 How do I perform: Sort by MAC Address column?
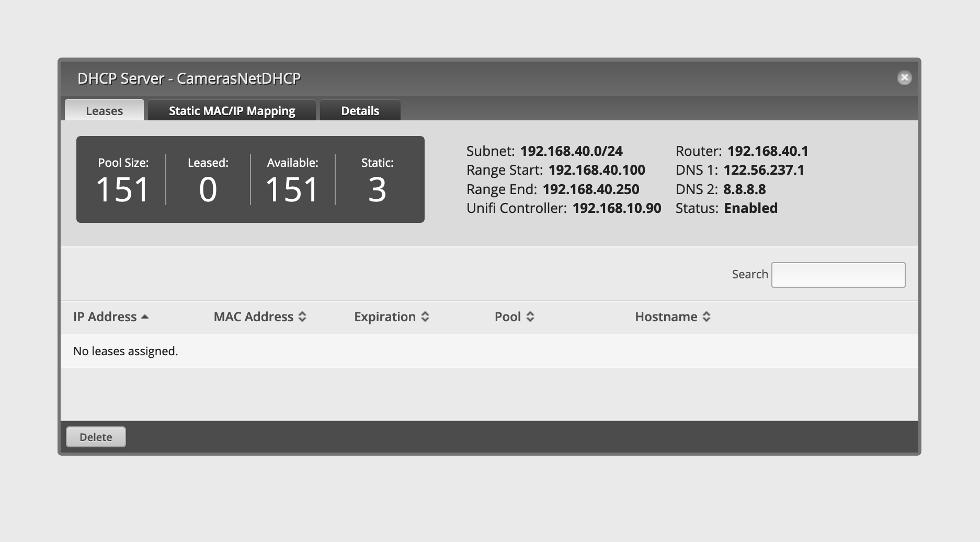[260, 317]
